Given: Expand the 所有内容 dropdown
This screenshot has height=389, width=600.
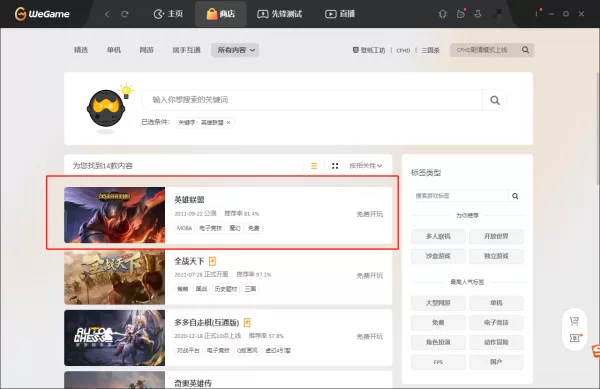Looking at the screenshot, I should click(235, 50).
